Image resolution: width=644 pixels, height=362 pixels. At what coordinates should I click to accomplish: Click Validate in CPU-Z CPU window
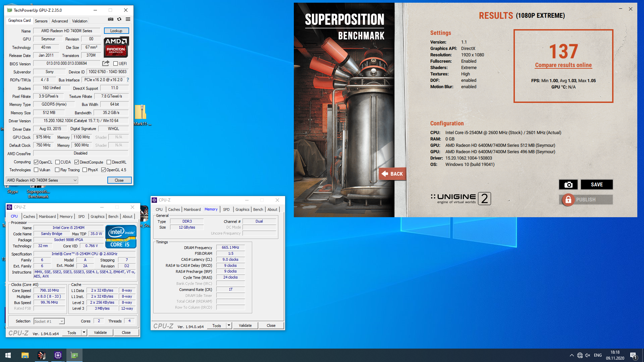click(x=100, y=333)
